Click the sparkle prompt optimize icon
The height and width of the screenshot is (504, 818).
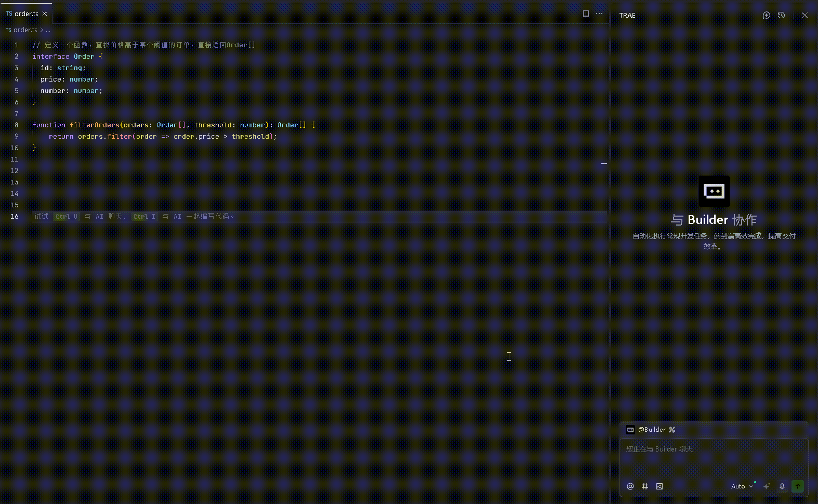(767, 486)
